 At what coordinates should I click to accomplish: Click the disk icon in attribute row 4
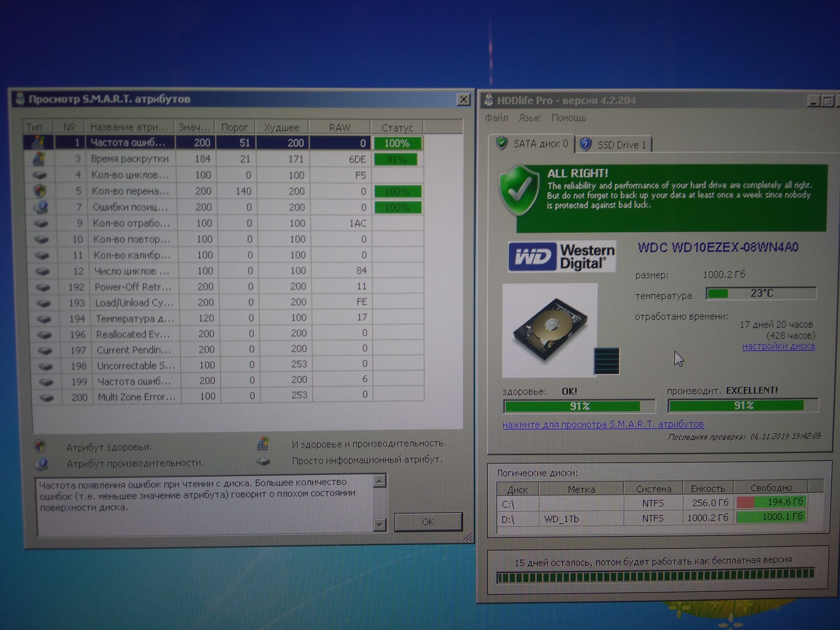coord(39,175)
